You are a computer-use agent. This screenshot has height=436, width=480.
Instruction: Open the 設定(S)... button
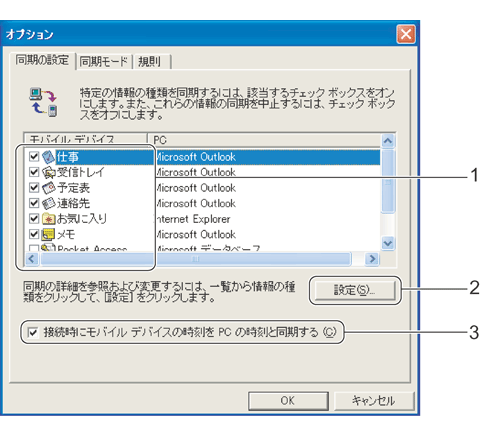pyautogui.click(x=355, y=290)
